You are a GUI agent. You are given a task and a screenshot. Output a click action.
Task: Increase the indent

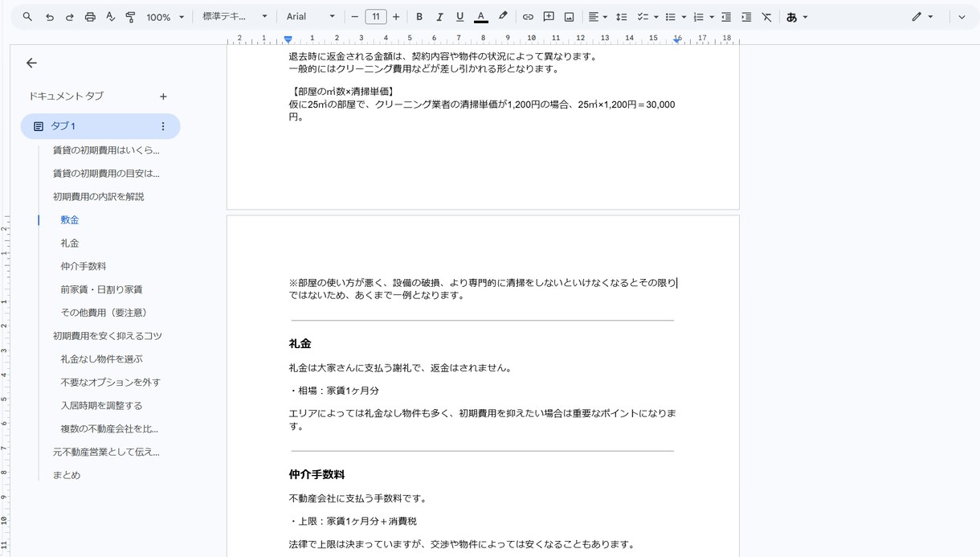(746, 17)
